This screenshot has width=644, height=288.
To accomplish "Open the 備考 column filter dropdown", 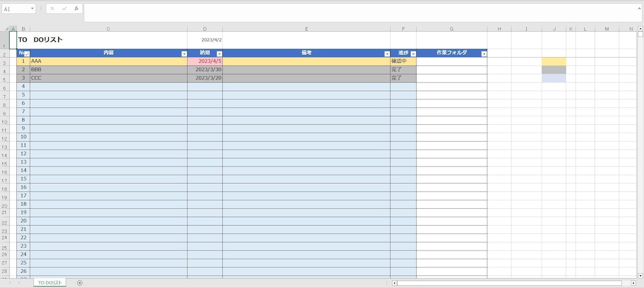I will pyautogui.click(x=387, y=54).
